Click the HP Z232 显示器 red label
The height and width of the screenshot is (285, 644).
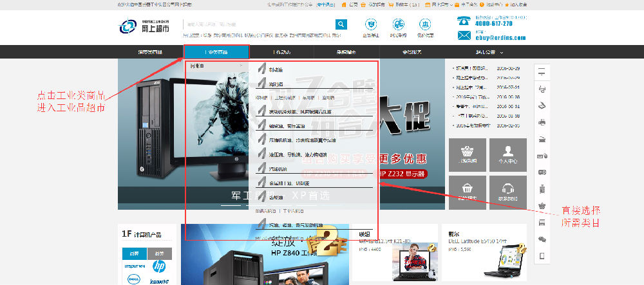pyautogui.click(x=403, y=174)
